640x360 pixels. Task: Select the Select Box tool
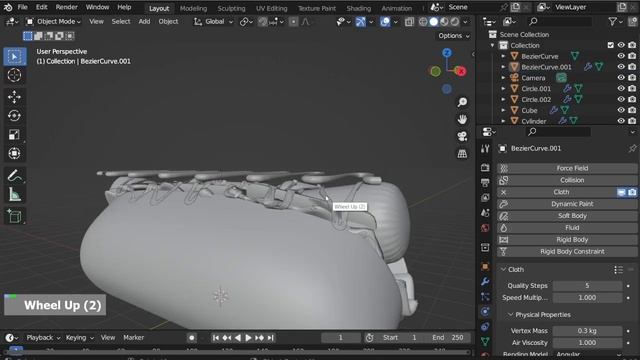15,56
